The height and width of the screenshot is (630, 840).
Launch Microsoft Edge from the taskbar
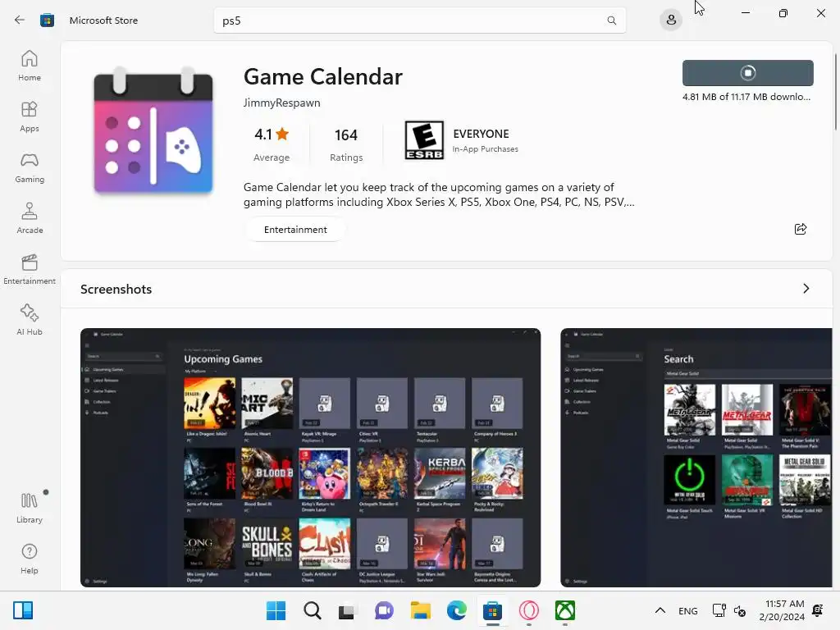pyautogui.click(x=456, y=610)
